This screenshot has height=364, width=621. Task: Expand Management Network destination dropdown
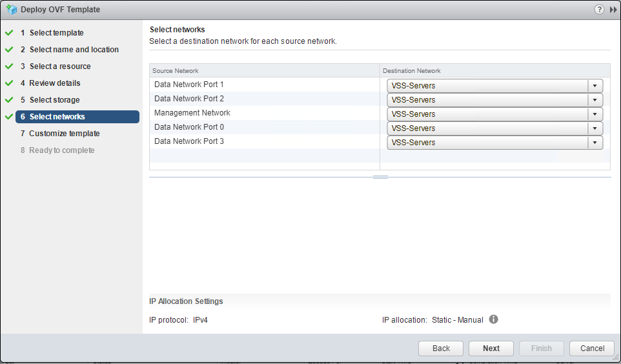pos(595,114)
